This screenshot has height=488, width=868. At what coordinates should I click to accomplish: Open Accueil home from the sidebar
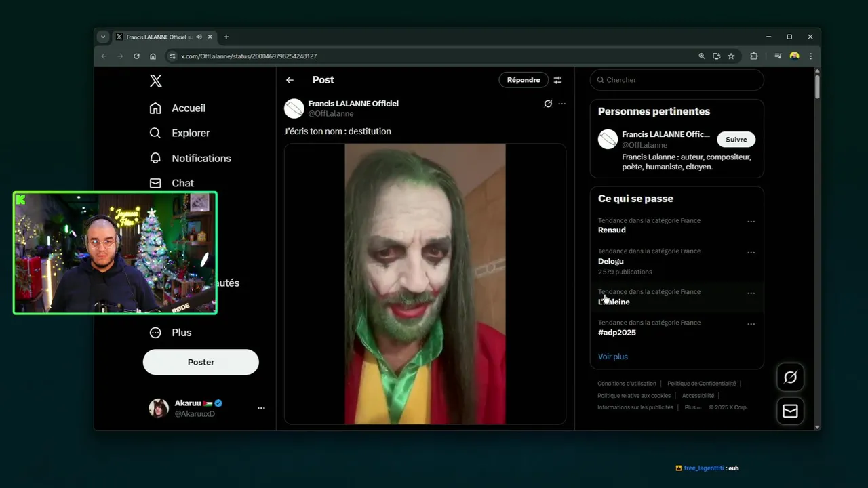[x=178, y=108]
